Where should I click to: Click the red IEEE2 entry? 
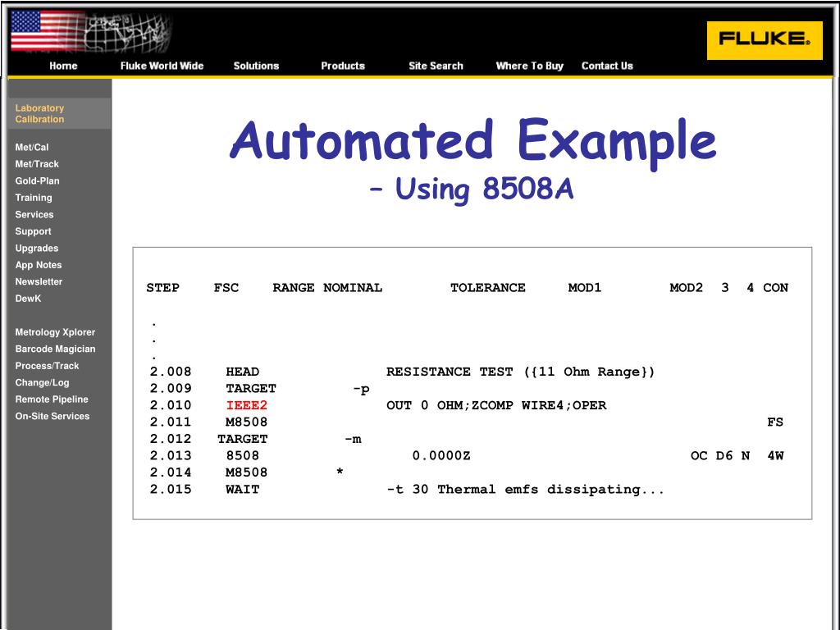(x=246, y=405)
